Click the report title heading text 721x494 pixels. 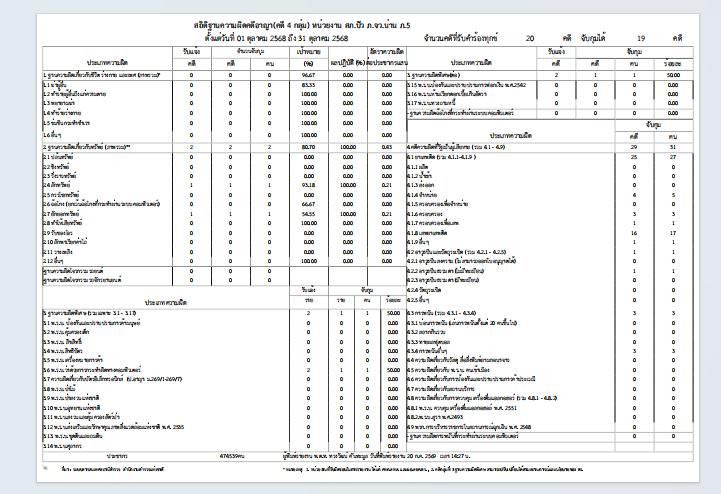click(302, 25)
